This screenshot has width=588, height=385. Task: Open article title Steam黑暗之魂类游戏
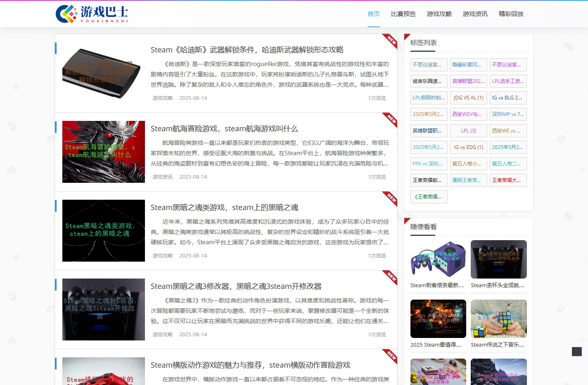[x=224, y=208]
